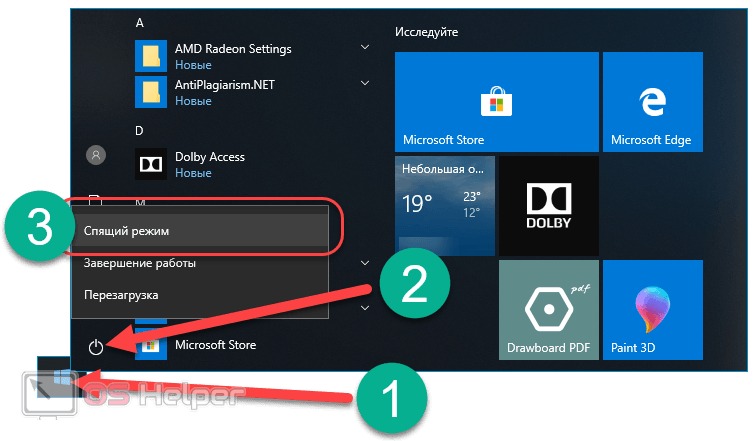Choose Завершение работы from power menu
This screenshot has height=441, width=756.
(200, 263)
